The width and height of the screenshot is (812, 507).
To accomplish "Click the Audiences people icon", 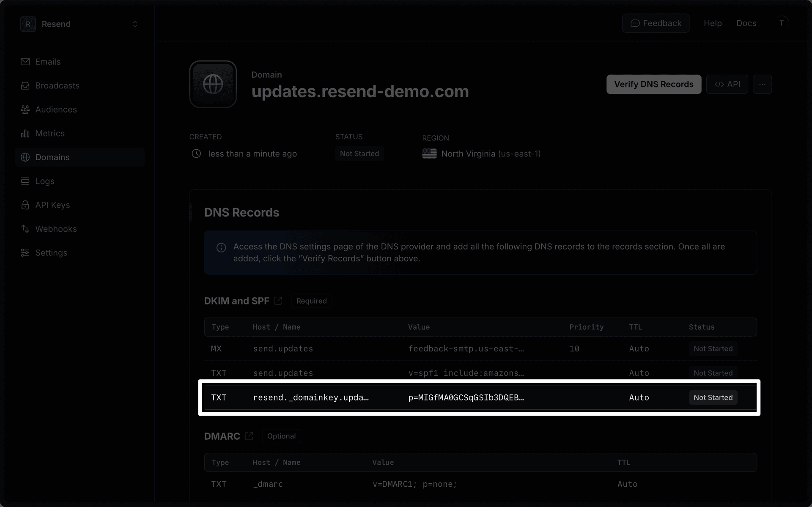I will tap(25, 110).
